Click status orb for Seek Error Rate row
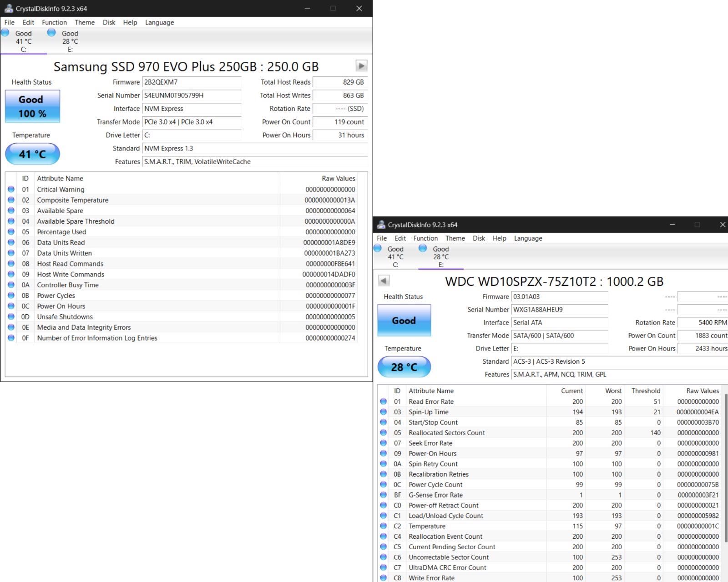Screen dimensions: 728x582 [384, 443]
